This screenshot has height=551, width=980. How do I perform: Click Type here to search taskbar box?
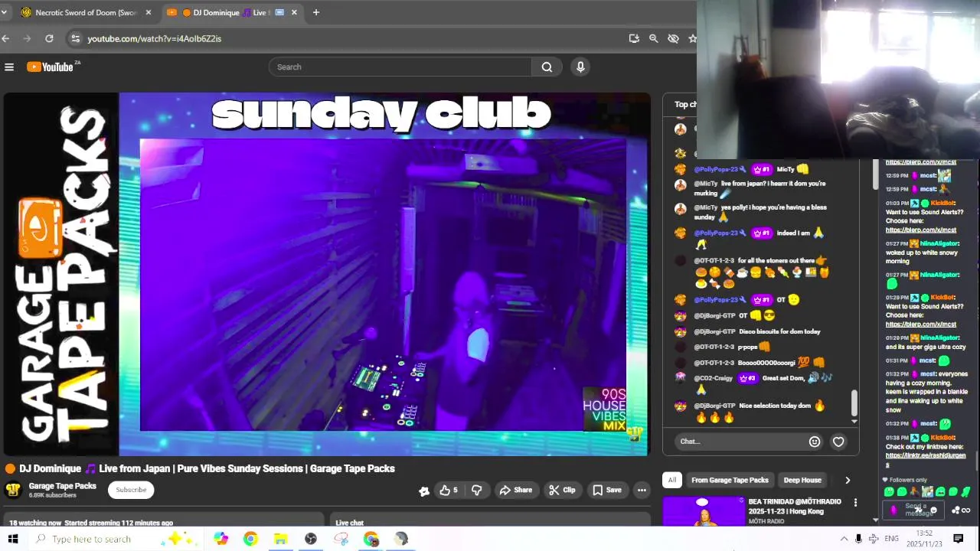(115, 539)
